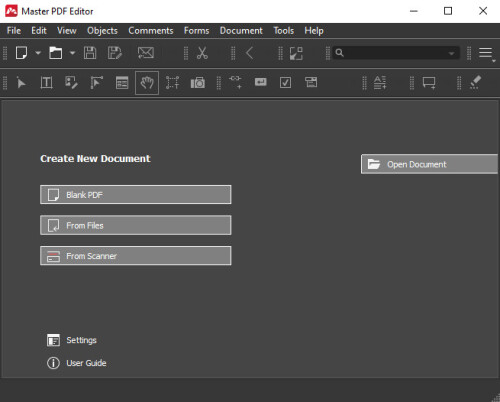This screenshot has height=402, width=500.
Task: Expand the Open recent files dropdown arrow
Action: click(72, 53)
